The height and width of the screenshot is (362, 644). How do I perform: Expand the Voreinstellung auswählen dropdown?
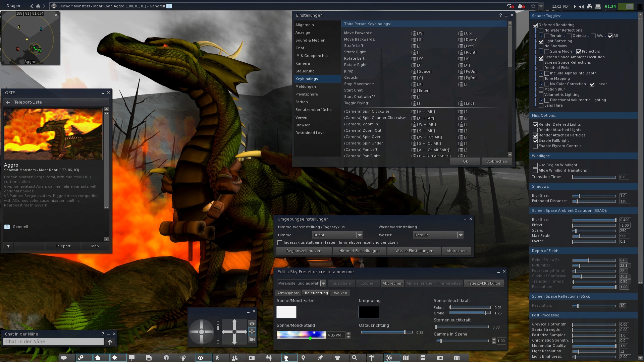[323, 283]
